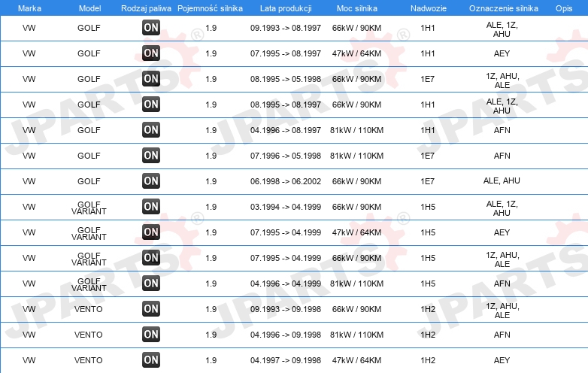
Task: Click 1H5 body code in 04.1996 -> 04.1999 row
Action: click(x=428, y=284)
